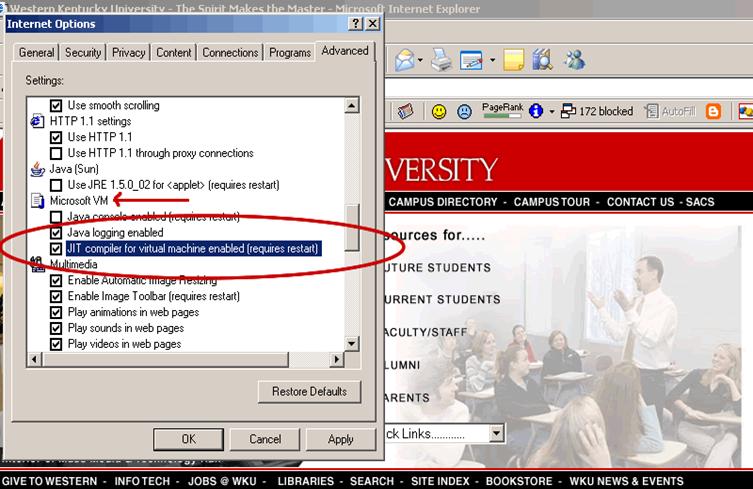Launch the Messenger people icon
753x489 pixels.
(x=574, y=60)
